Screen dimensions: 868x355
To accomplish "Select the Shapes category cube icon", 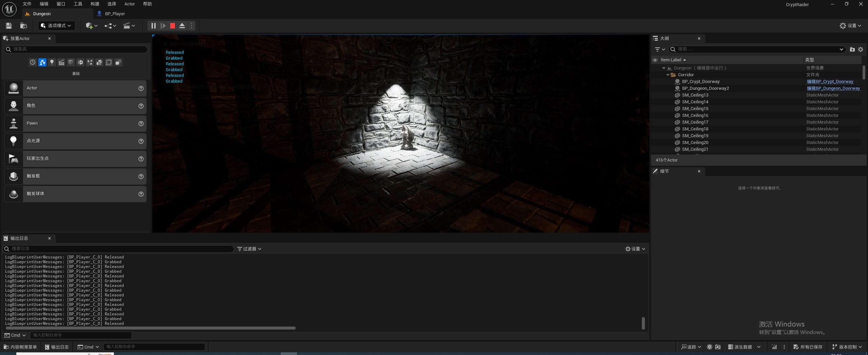I will (x=71, y=62).
